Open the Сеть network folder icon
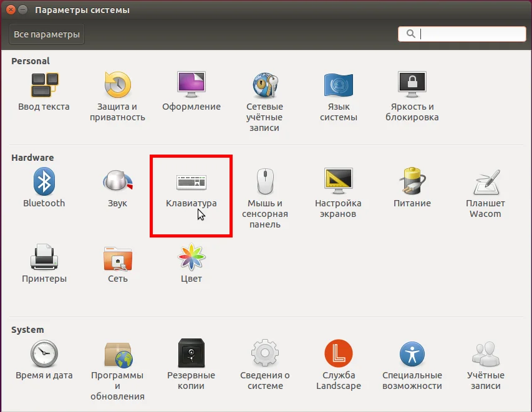Image resolution: width=532 pixels, height=412 pixels. coord(118,259)
